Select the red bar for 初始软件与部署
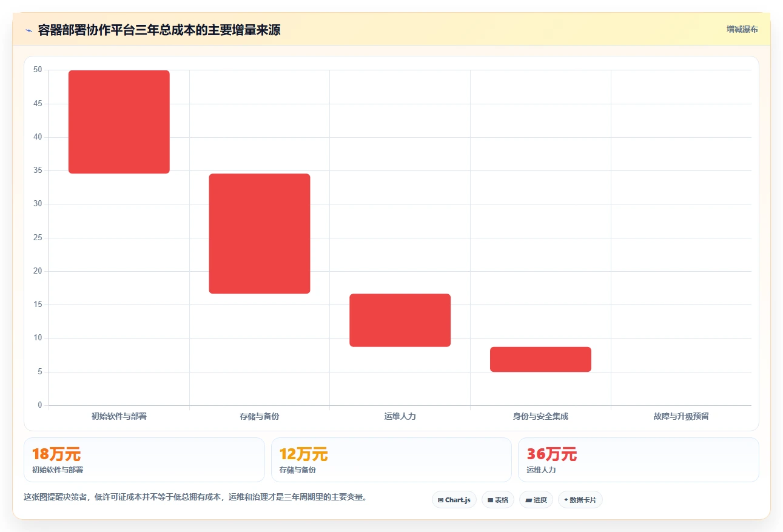 pos(119,122)
